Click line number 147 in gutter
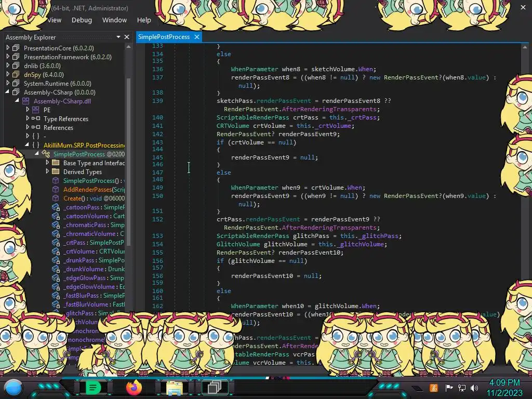532x399 pixels. pos(157,172)
